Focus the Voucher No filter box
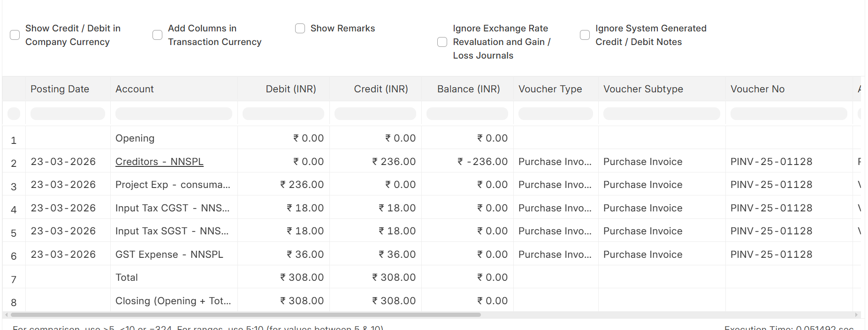868x330 pixels. 788,114
